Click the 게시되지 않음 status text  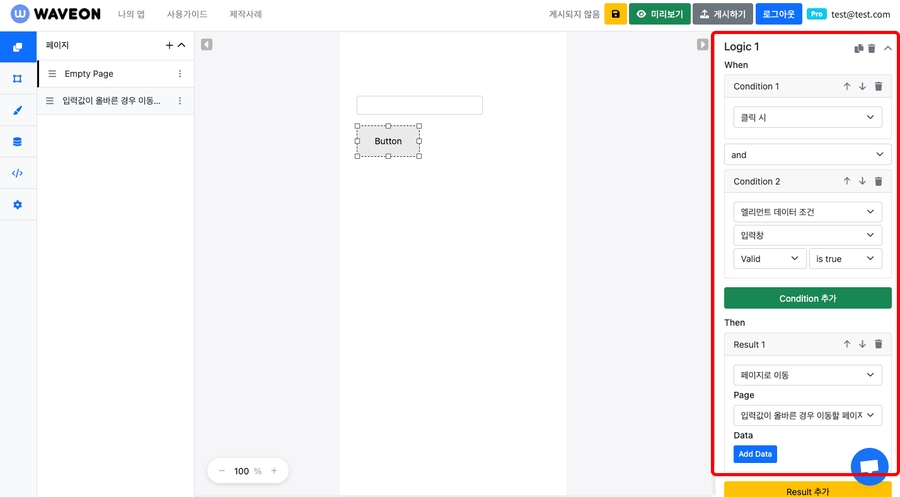pyautogui.click(x=574, y=14)
